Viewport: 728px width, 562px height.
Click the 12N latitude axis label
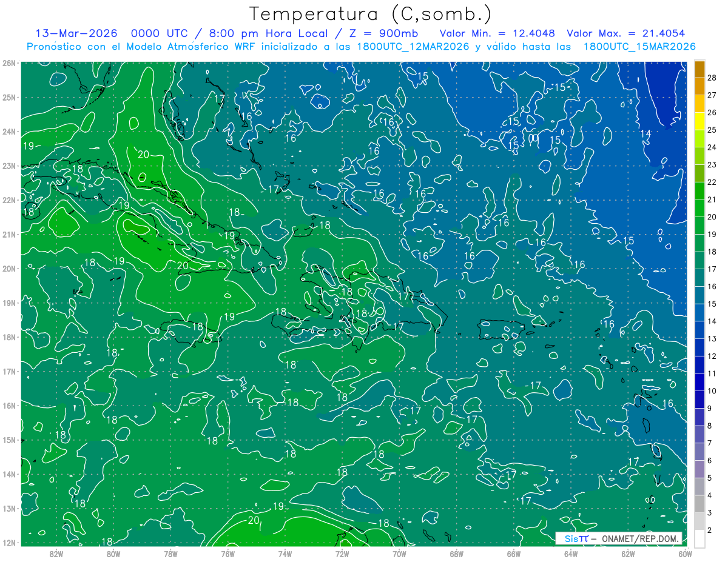coord(9,543)
